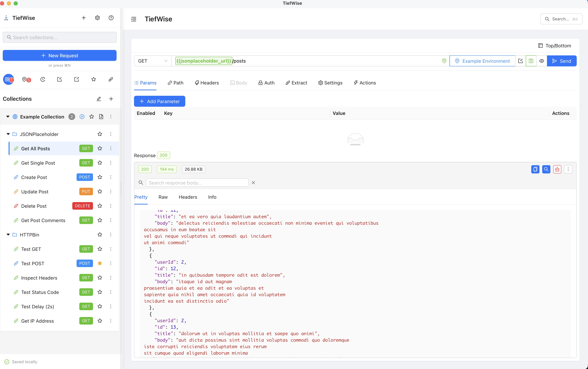Click the favorites star icon in sidebar toolbar
Image resolution: width=588 pixels, height=369 pixels.
94,79
